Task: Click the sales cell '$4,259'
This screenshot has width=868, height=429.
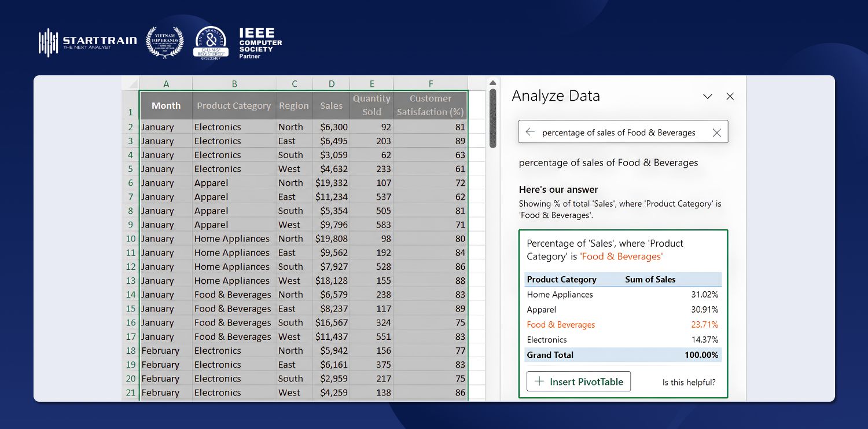Action: pyautogui.click(x=331, y=393)
